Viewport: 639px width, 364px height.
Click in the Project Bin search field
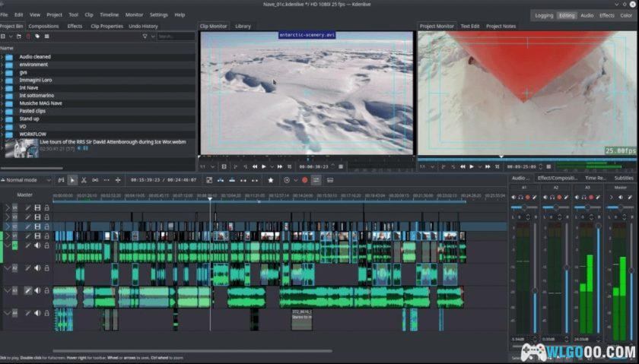176,36
